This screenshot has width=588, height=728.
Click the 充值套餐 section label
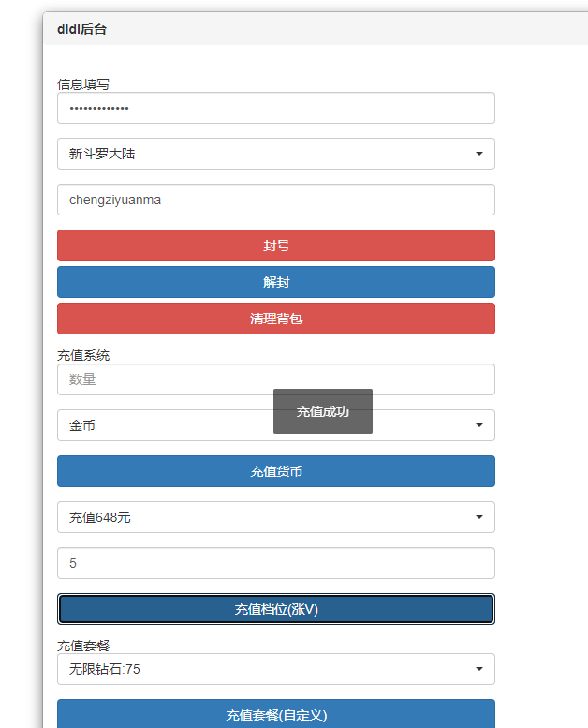pos(83,646)
